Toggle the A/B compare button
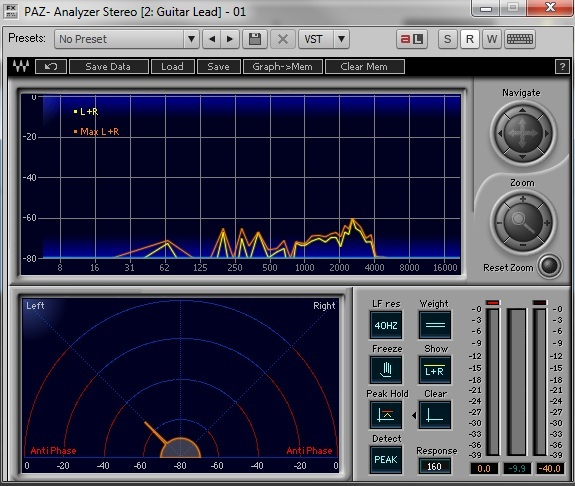 (x=412, y=39)
